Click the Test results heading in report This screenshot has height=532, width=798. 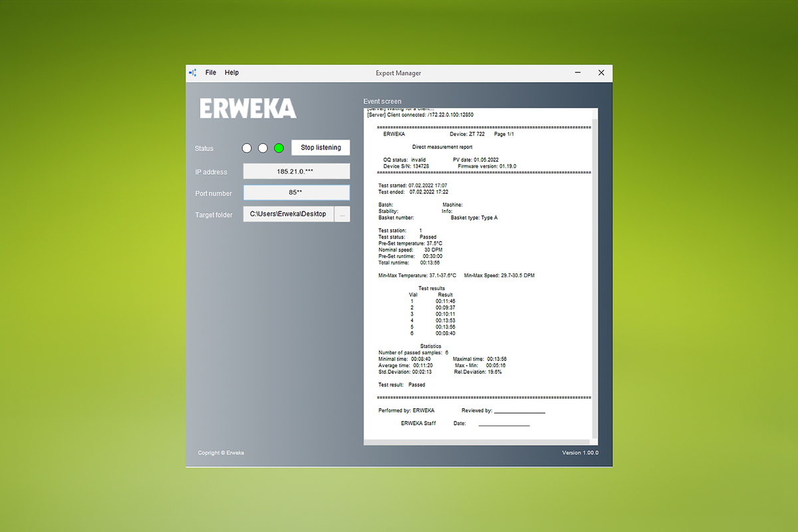[432, 288]
